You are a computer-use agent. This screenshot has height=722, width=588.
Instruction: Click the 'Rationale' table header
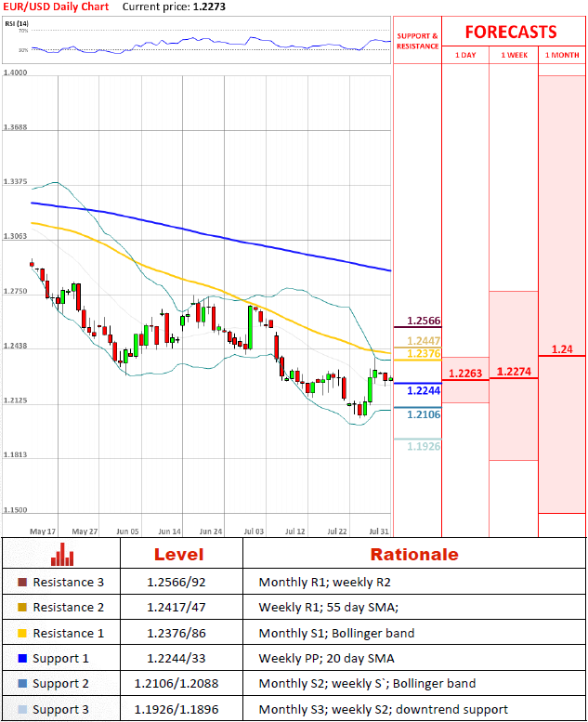[414, 555]
